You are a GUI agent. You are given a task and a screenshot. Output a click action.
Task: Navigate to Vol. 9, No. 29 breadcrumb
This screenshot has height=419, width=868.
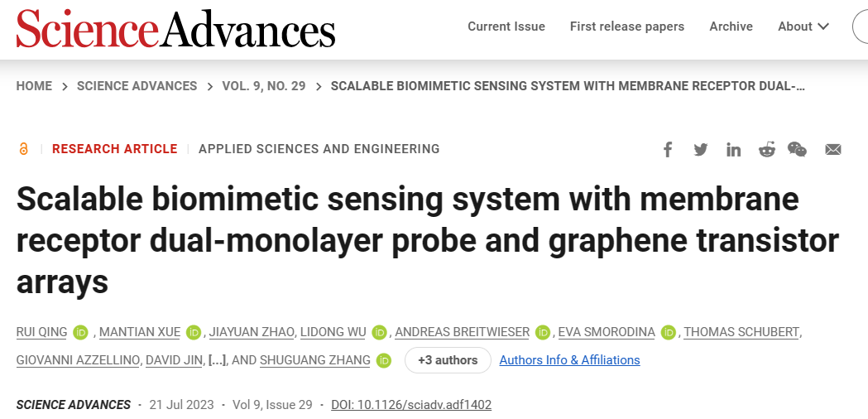click(264, 86)
